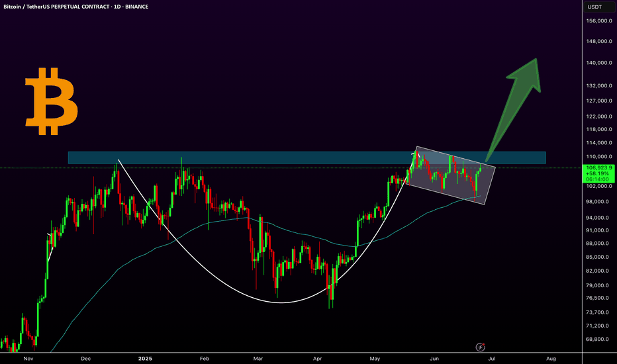Viewport: 617px width, 364px height.
Task: Click the 140,000.0 price axis label
Action: (x=599, y=63)
